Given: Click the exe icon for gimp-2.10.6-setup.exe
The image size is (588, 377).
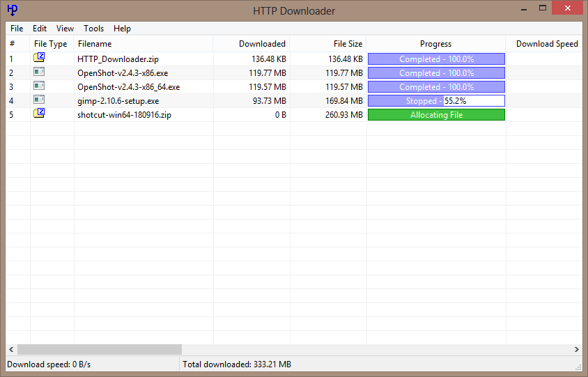Looking at the screenshot, I should click(x=39, y=100).
